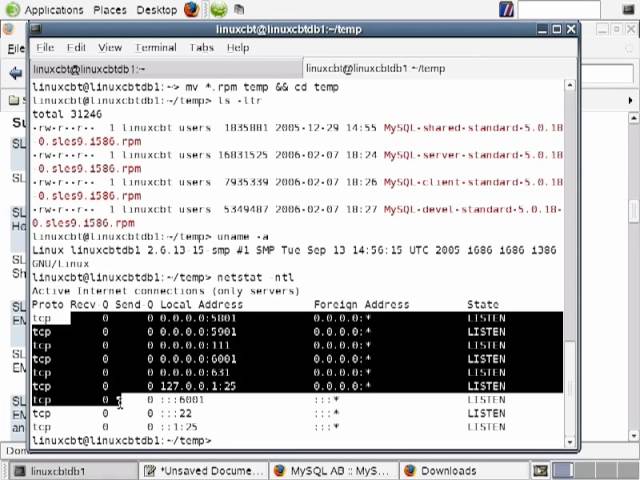Open the Places menu in the top panel
640x480 pixels.
pos(110,10)
